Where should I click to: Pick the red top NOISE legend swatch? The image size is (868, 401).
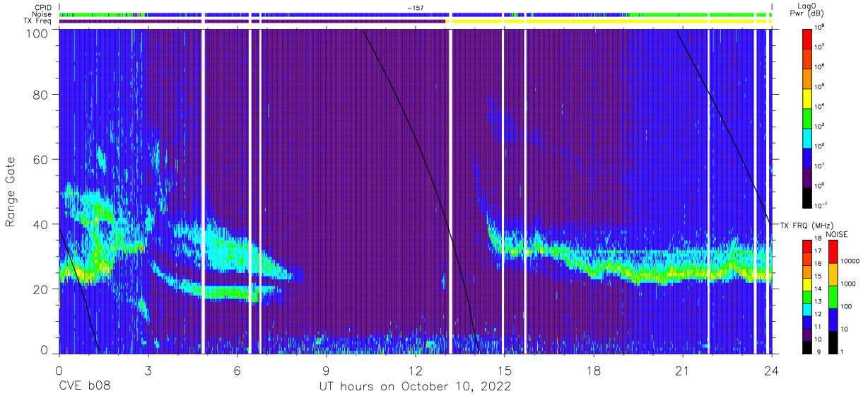click(833, 250)
